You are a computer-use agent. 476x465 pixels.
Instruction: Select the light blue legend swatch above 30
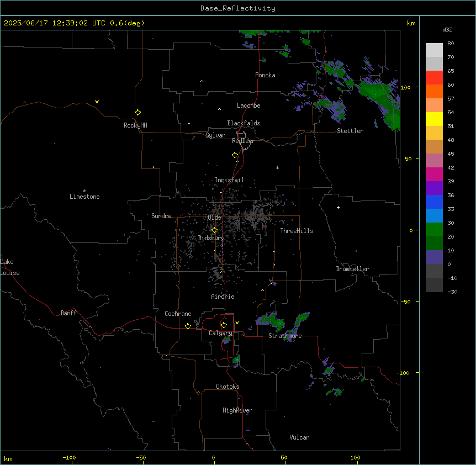pos(434,216)
